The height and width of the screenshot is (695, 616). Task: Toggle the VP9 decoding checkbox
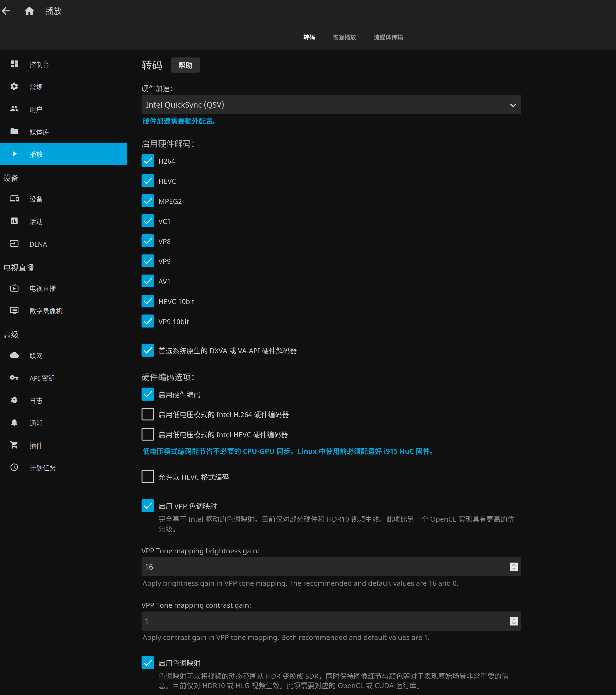[x=148, y=261]
